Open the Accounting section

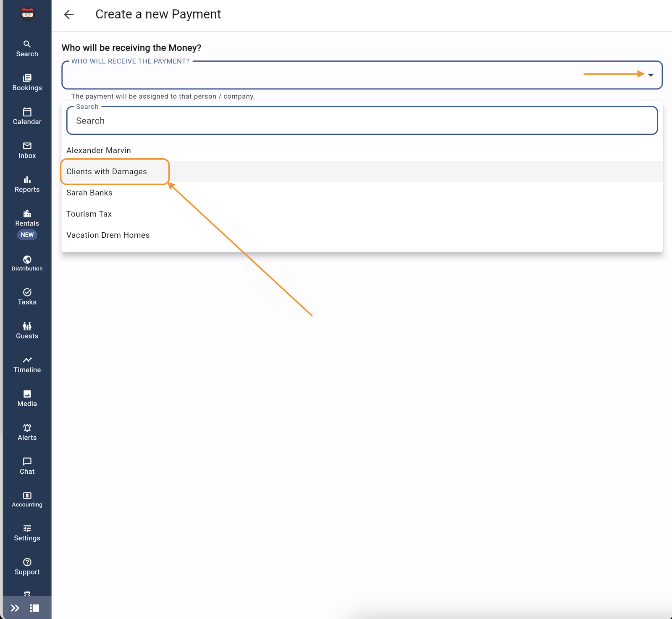[27, 499]
